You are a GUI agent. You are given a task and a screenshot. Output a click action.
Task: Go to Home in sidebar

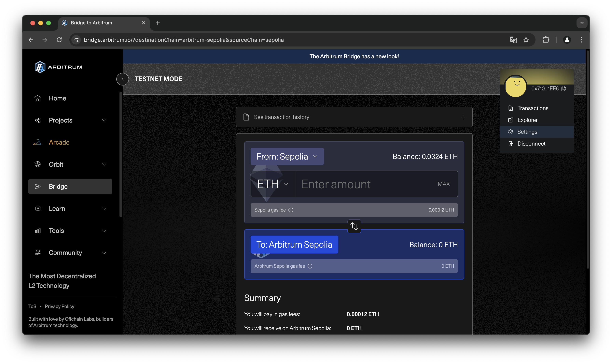tap(70, 98)
